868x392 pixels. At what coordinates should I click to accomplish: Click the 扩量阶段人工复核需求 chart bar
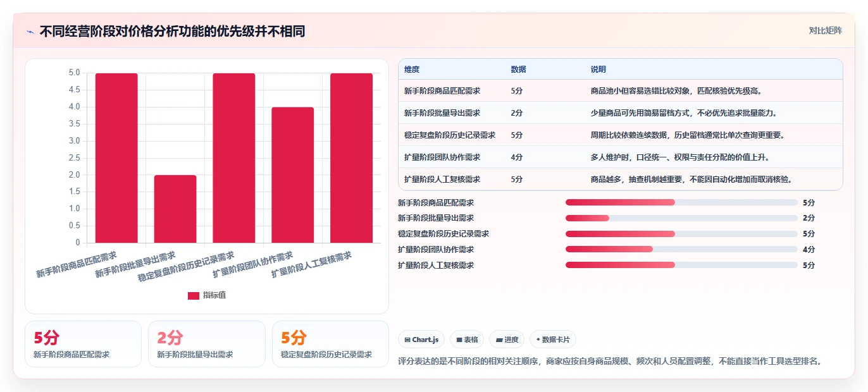(x=351, y=158)
